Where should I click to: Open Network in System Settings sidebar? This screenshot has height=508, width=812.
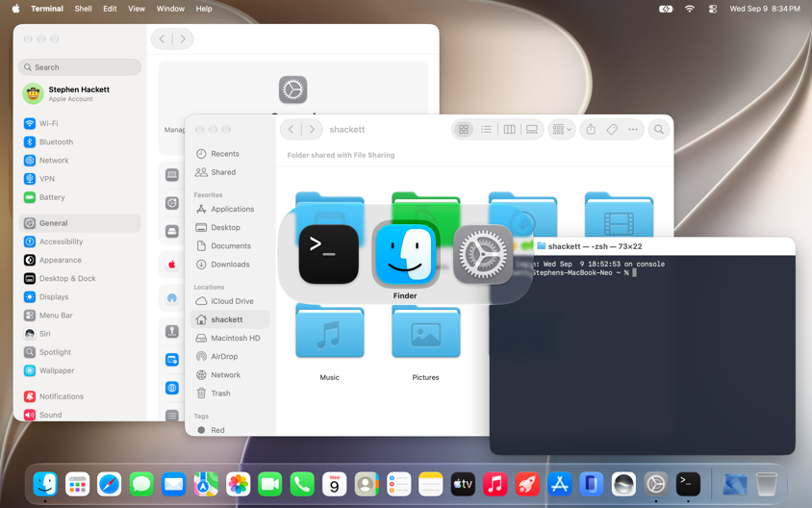coord(80,161)
